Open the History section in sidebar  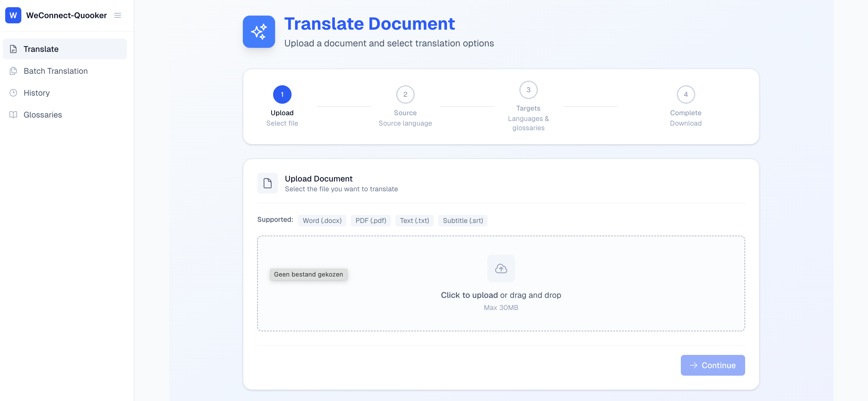tap(36, 92)
